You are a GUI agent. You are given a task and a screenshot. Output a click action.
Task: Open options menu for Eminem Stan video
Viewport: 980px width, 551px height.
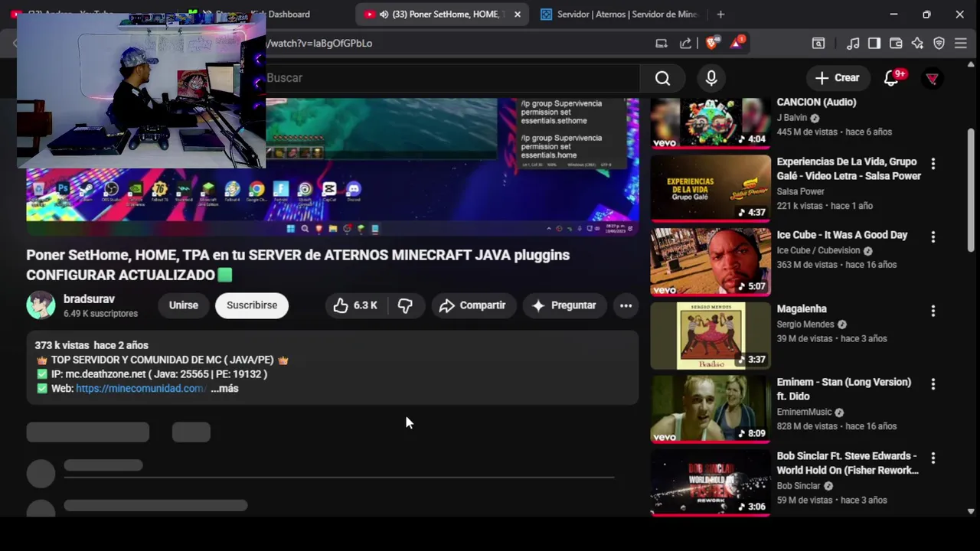click(x=933, y=384)
